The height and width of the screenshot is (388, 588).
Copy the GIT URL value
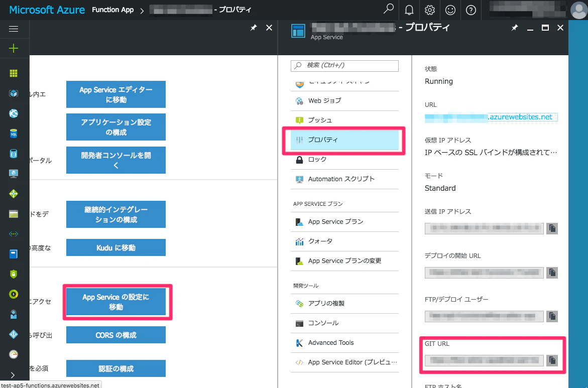pyautogui.click(x=552, y=360)
